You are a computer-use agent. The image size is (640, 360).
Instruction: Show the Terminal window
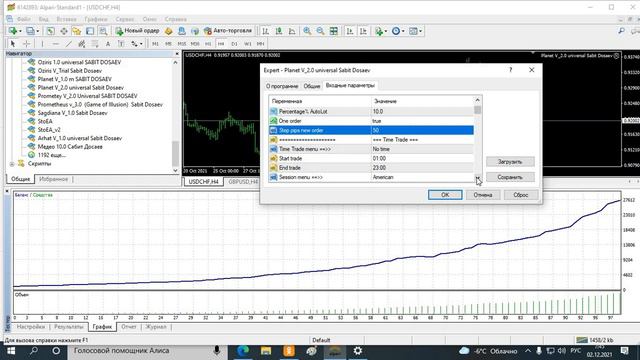(90, 31)
